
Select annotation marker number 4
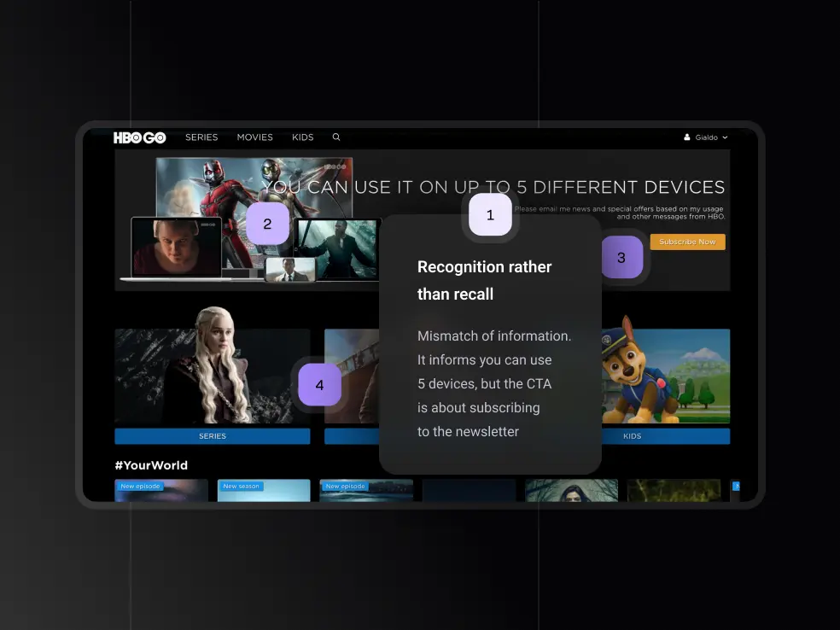(319, 385)
